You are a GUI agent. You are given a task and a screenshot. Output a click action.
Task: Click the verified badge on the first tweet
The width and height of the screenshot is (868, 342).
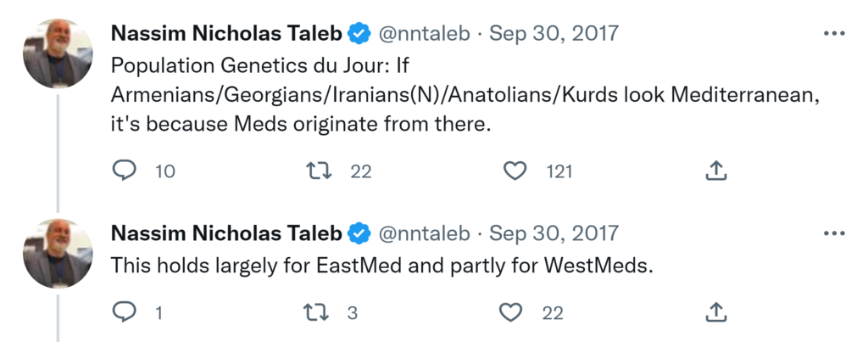[x=360, y=34]
